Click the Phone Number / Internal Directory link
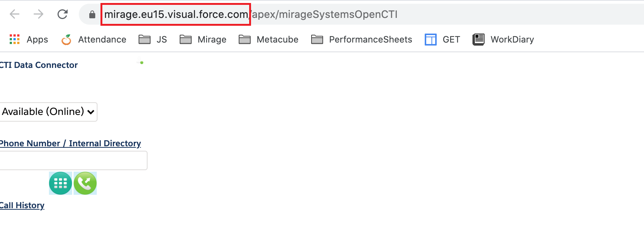This screenshot has height=225, width=644. point(70,143)
